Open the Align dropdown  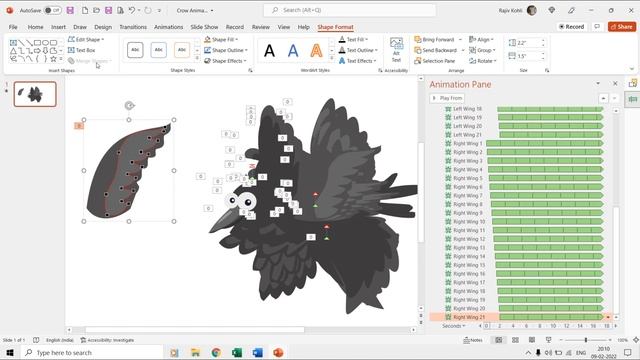(x=481, y=40)
